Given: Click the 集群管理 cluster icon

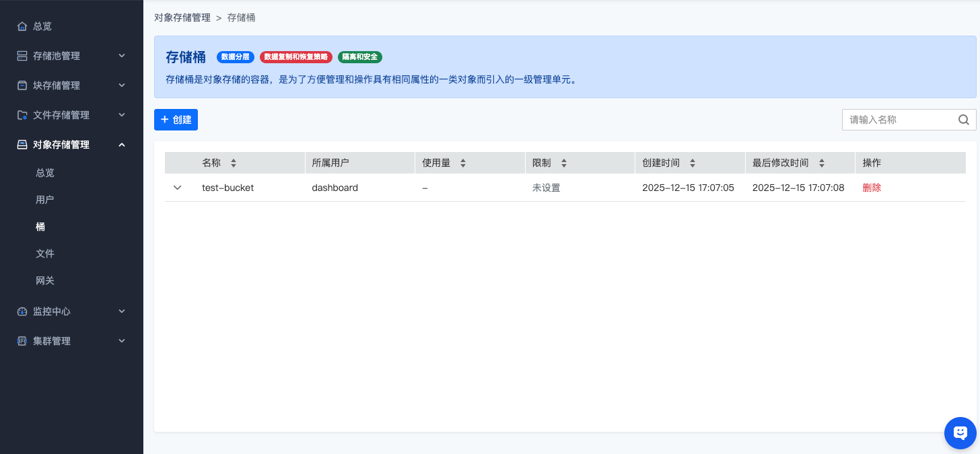Looking at the screenshot, I should [x=22, y=341].
